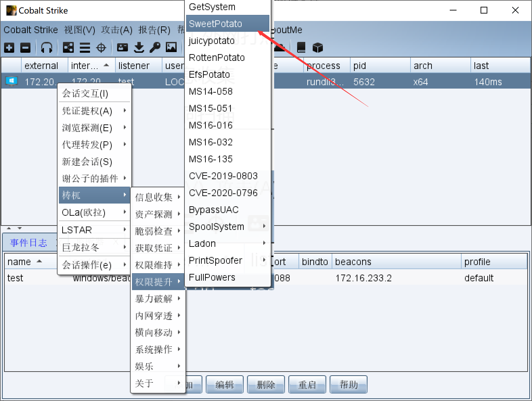The width and height of the screenshot is (532, 401).
Task: Open the 视图(V) menu bar item
Action: click(x=80, y=30)
